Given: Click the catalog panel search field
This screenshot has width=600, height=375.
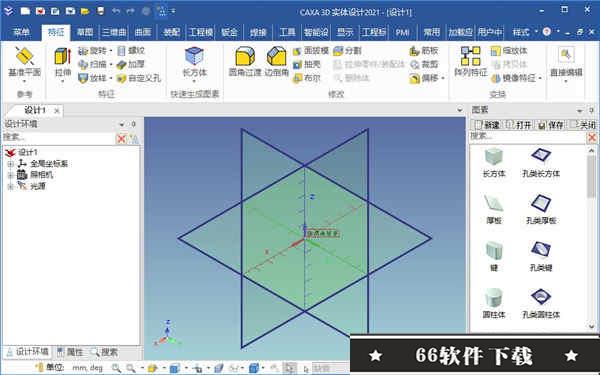Looking at the screenshot, I should tap(528, 136).
